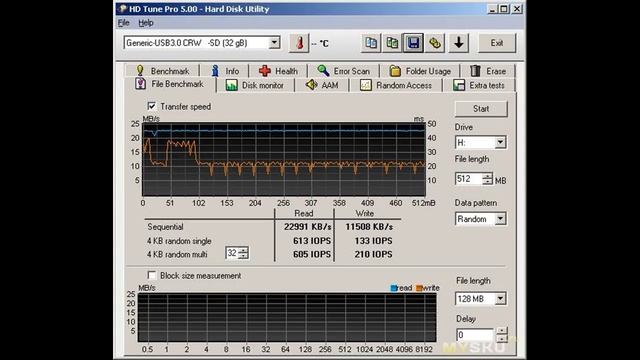Click the Delay spinner arrows
This screenshot has width=640, height=360.
pyautogui.click(x=502, y=335)
